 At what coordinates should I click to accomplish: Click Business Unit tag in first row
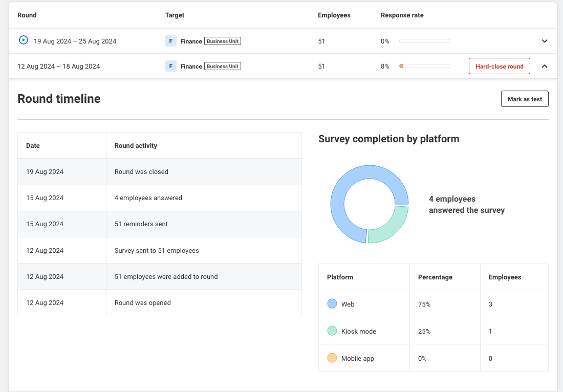click(x=223, y=41)
